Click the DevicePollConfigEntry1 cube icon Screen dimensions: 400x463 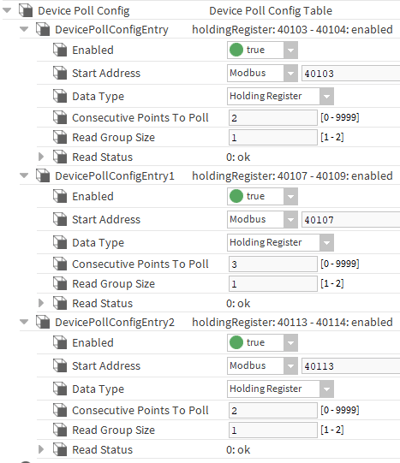[x=43, y=175]
